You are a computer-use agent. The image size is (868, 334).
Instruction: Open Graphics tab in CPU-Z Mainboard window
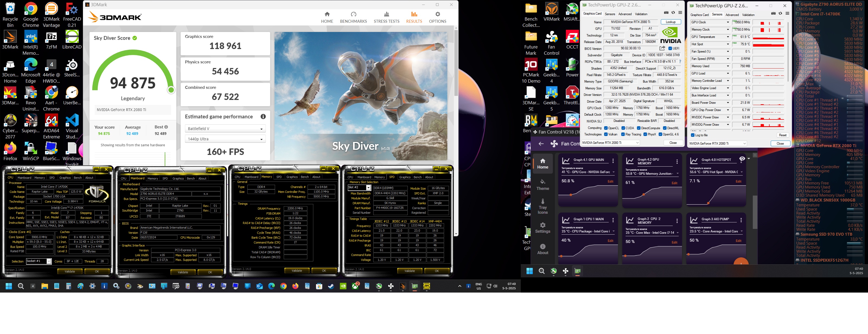[x=178, y=178]
